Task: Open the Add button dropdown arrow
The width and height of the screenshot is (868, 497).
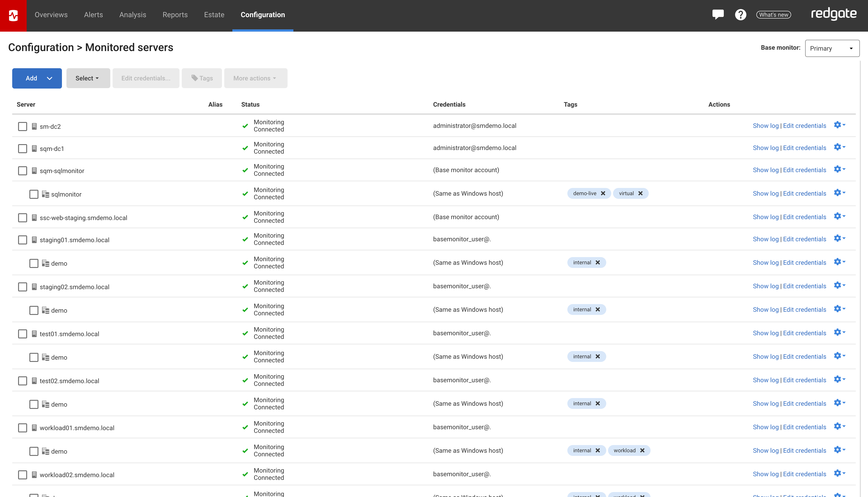Action: pos(50,78)
